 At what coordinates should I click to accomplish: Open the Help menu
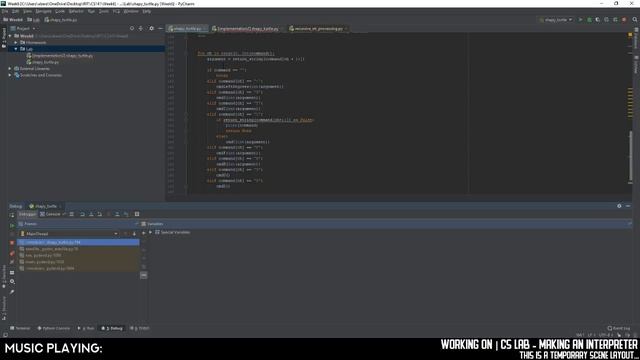pos(147,11)
